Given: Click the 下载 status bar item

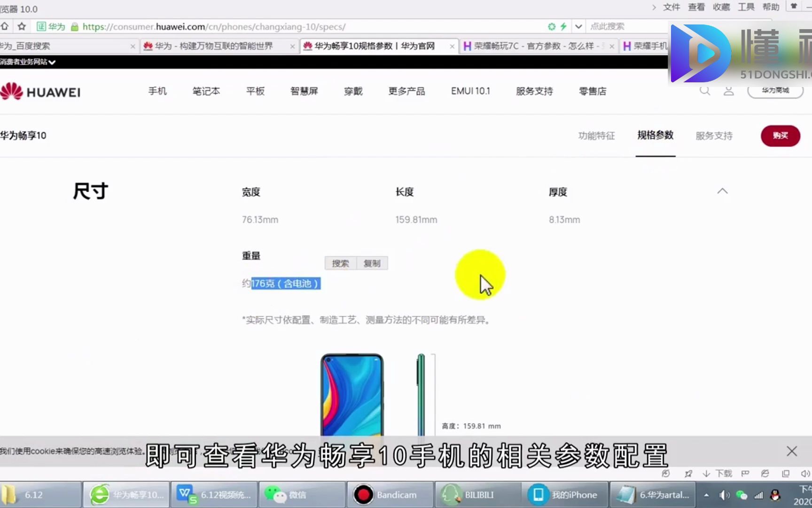Looking at the screenshot, I should click(718, 473).
